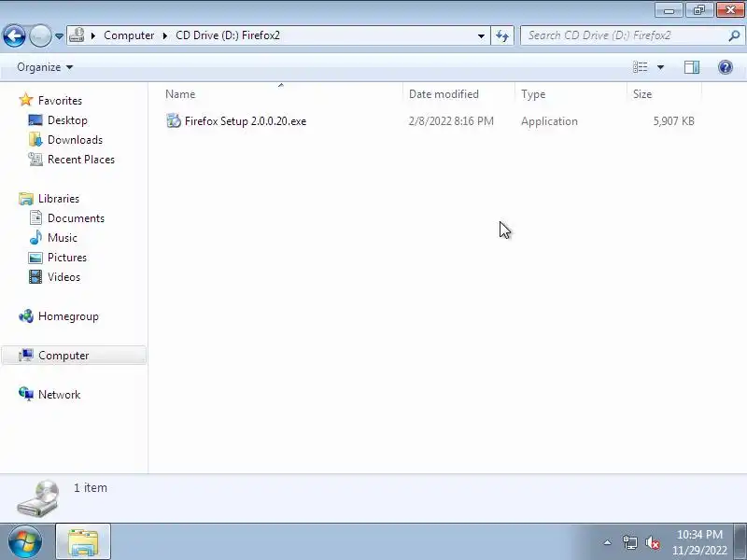Open the clock showing 10:34 PM

tap(699, 542)
